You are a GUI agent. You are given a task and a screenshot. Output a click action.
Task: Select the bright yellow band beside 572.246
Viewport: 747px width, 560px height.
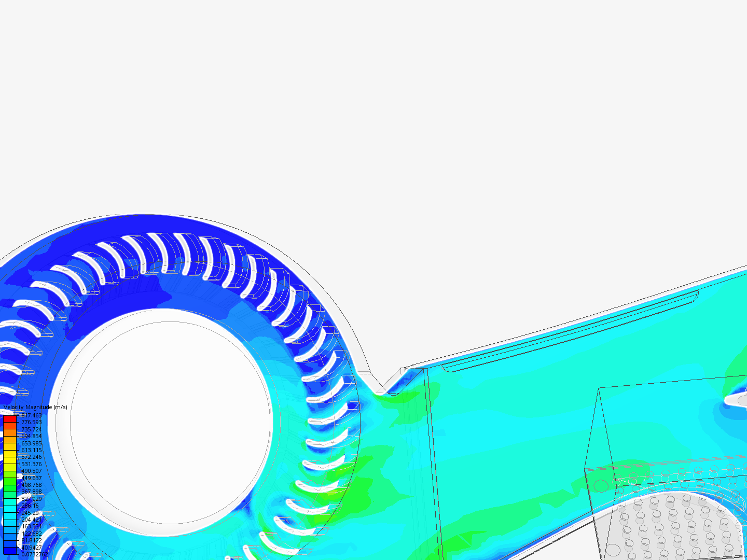pos(10,460)
